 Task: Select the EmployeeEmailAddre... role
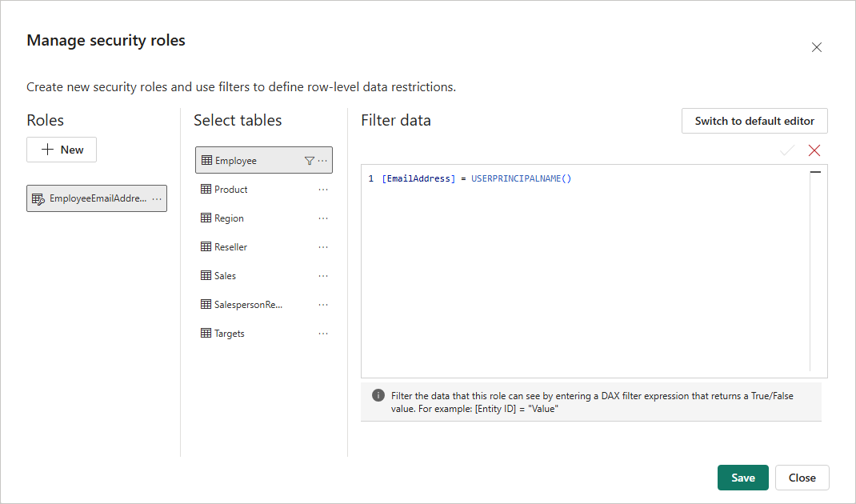[97, 198]
